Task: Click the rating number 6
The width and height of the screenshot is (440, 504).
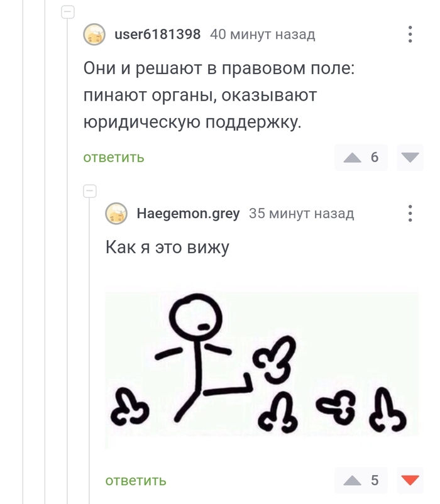Action: [x=375, y=157]
